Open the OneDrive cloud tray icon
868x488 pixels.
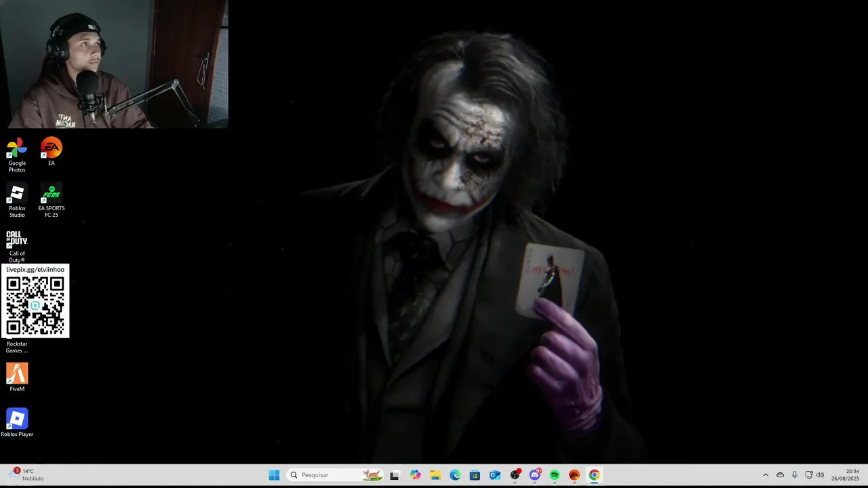click(780, 475)
